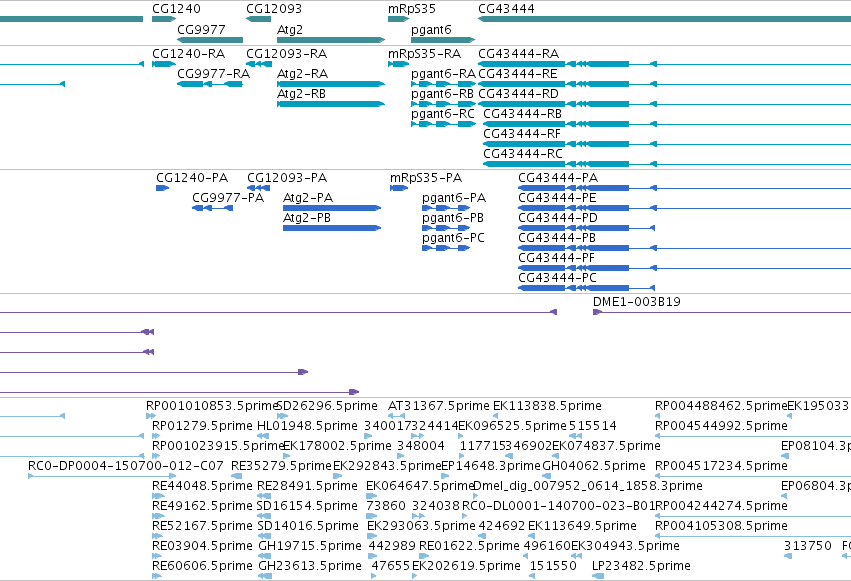Click EST RE44048.5prime
This screenshot has width=851, height=581.
(202, 487)
